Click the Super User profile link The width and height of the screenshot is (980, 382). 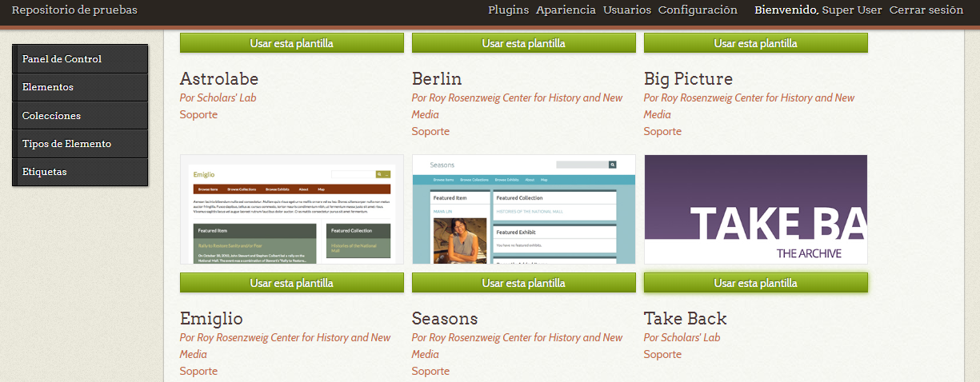coord(852,10)
